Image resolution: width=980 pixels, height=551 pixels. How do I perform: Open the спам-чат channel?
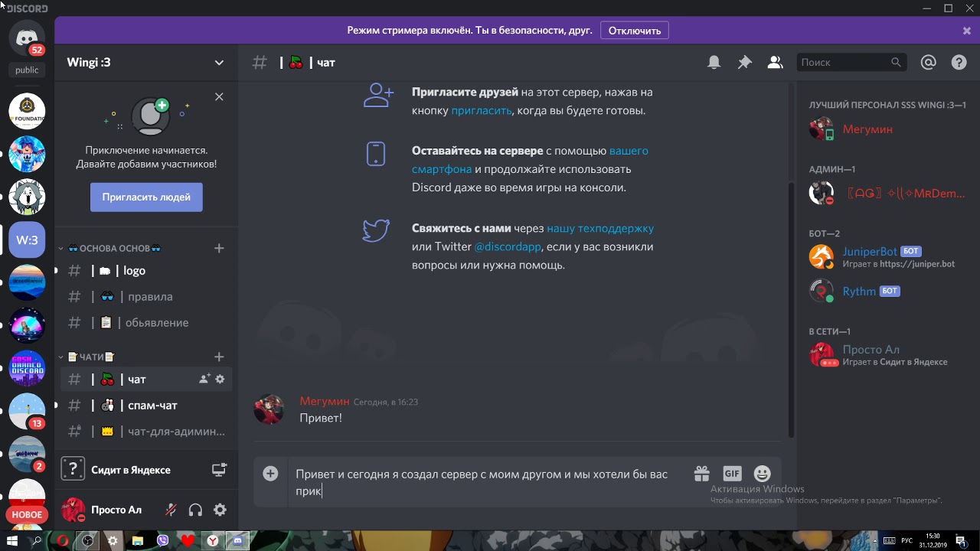[146, 405]
